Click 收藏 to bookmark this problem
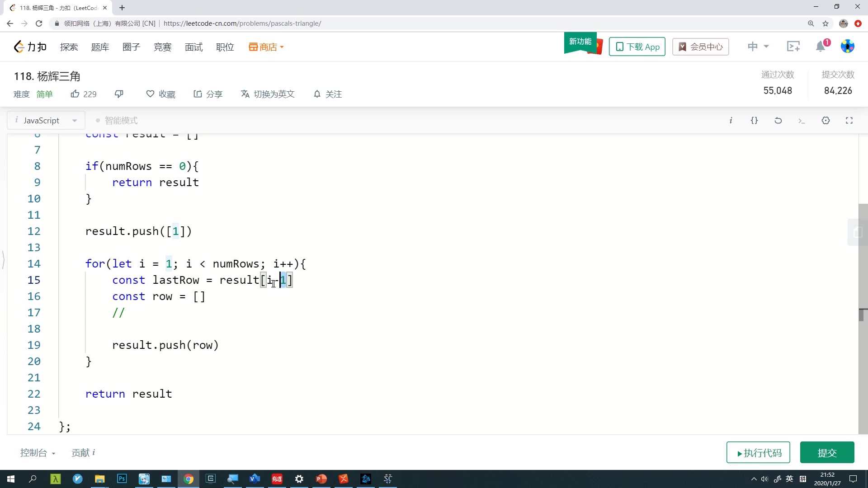 (x=161, y=94)
